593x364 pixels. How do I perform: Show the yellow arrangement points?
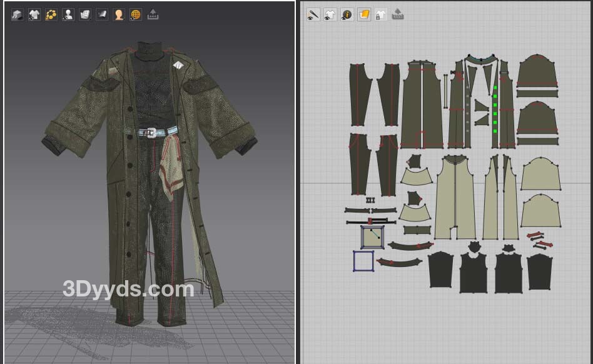pyautogui.click(x=51, y=14)
